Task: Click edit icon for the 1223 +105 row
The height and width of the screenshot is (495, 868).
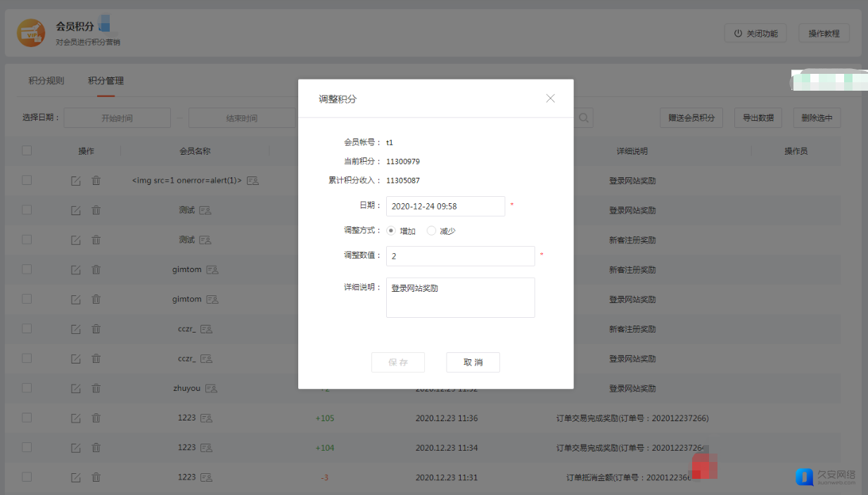Action: coord(75,418)
